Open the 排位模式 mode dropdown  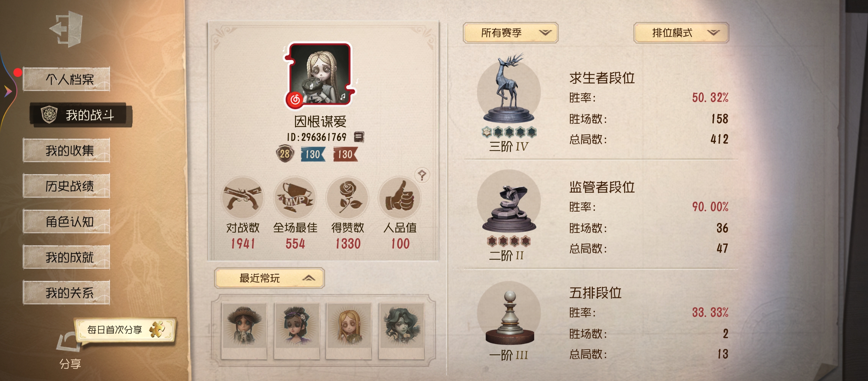[681, 33]
